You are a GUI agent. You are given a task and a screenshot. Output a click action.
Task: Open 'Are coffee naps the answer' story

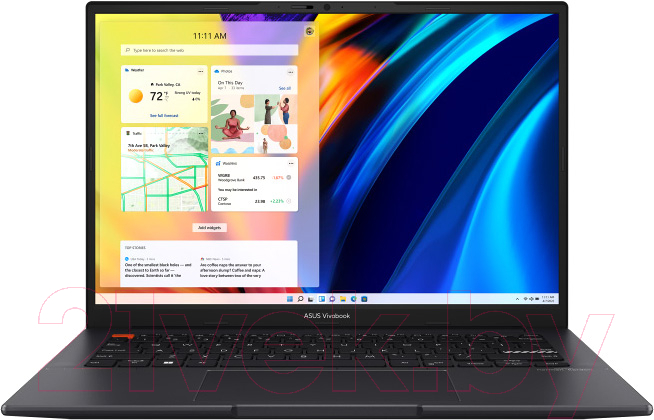pos(232,270)
